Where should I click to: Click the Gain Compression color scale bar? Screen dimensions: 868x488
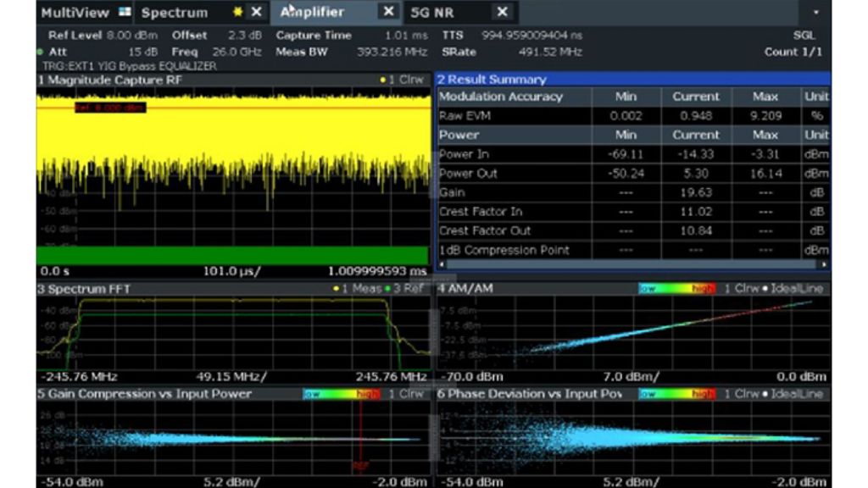pos(341,394)
